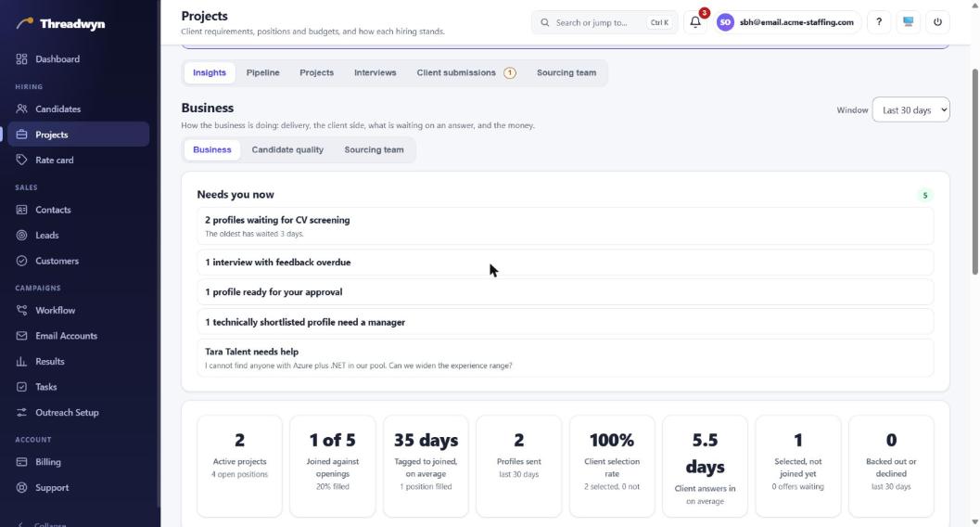
Task: Select the Candidate quality sub-tab
Action: pyautogui.click(x=287, y=149)
